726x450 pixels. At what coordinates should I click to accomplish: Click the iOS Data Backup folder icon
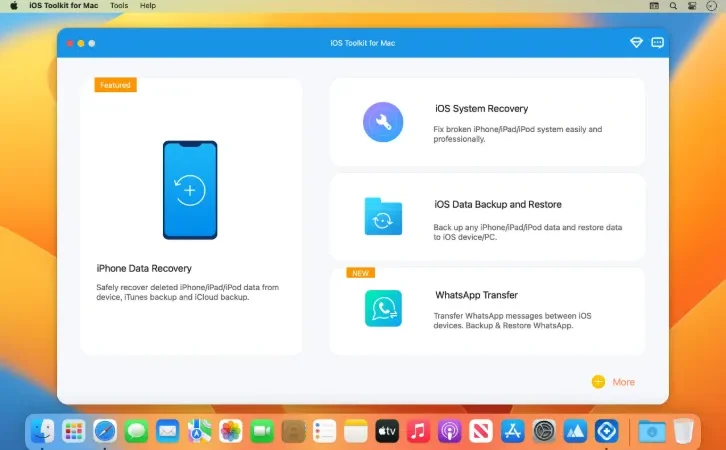383,217
